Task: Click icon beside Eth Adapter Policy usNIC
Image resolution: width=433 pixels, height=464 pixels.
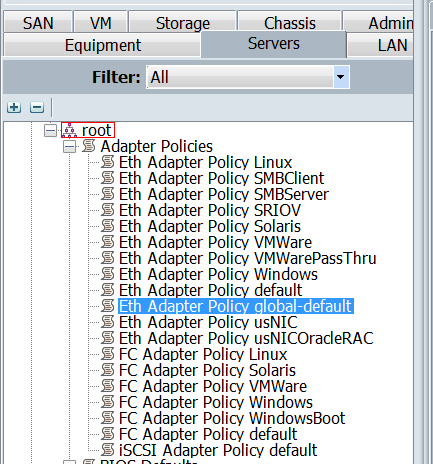Action: point(108,322)
